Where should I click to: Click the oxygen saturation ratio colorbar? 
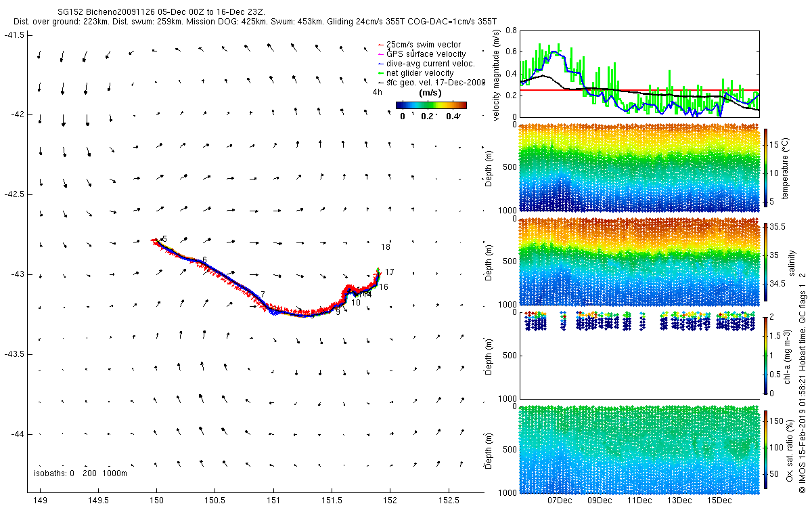click(x=767, y=449)
